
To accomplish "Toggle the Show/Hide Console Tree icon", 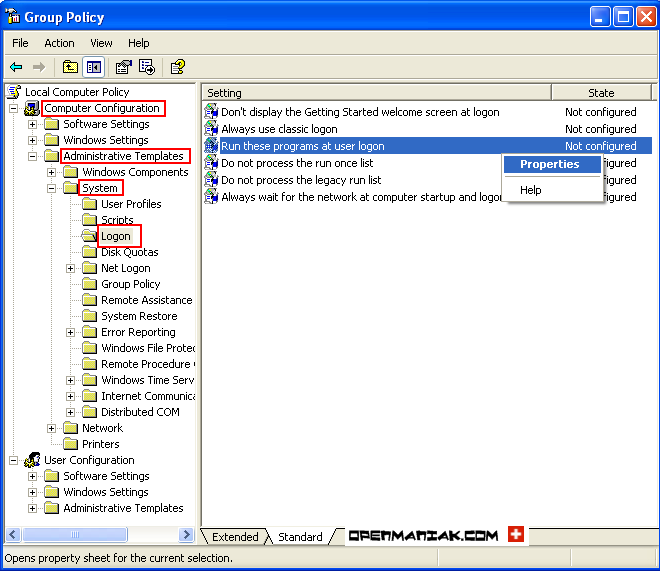I will pos(93,67).
